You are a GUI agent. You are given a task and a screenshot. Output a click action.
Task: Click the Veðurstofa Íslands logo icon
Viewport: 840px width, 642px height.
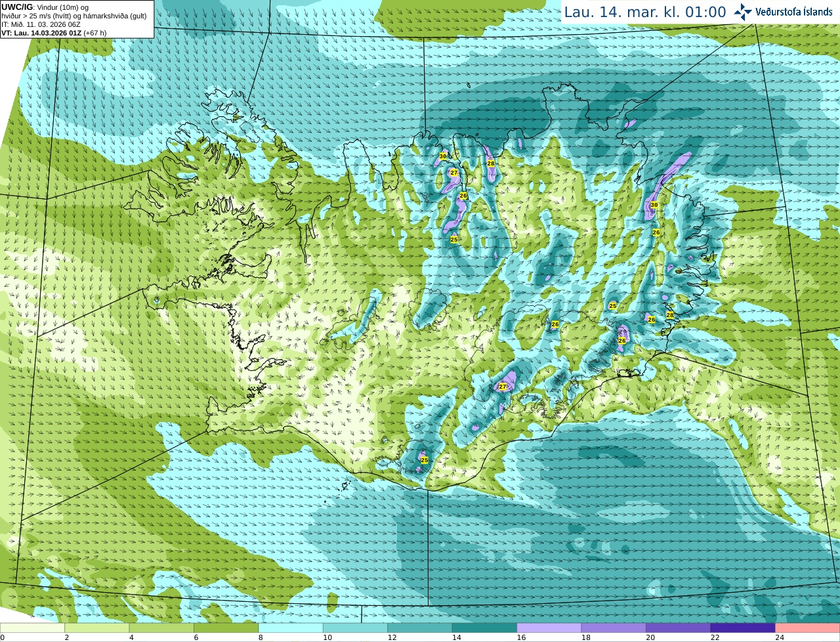[x=743, y=12]
